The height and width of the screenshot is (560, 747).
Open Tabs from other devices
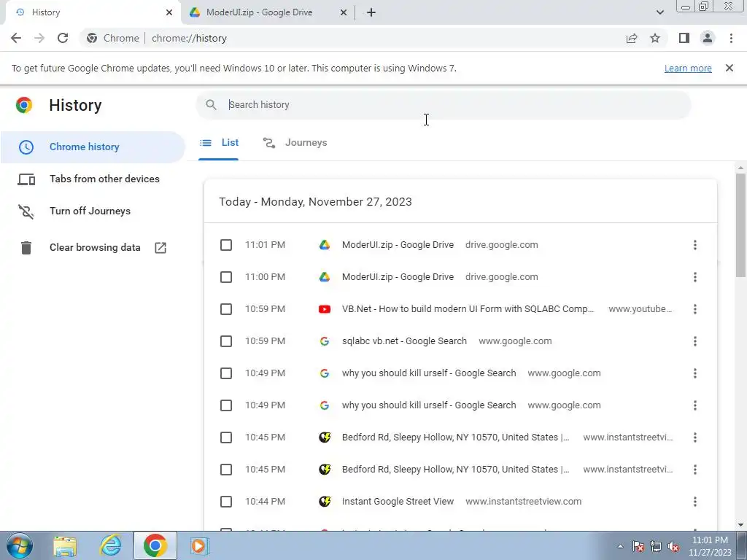[x=93, y=179]
